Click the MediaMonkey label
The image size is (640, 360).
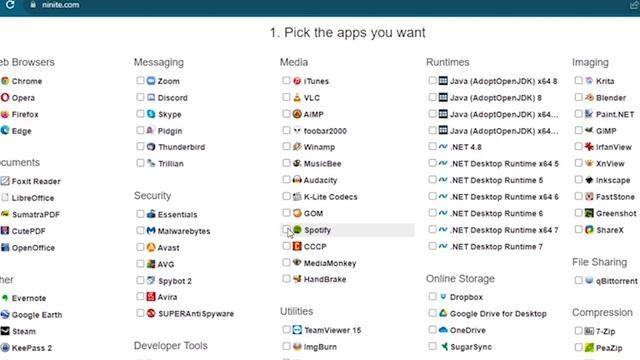330,263
